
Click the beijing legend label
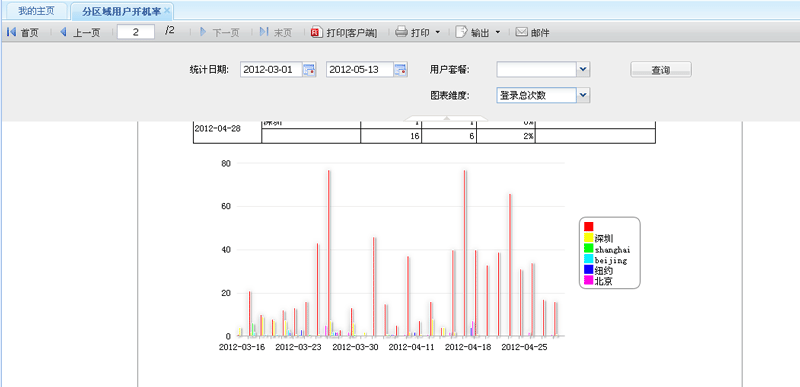tap(611, 260)
